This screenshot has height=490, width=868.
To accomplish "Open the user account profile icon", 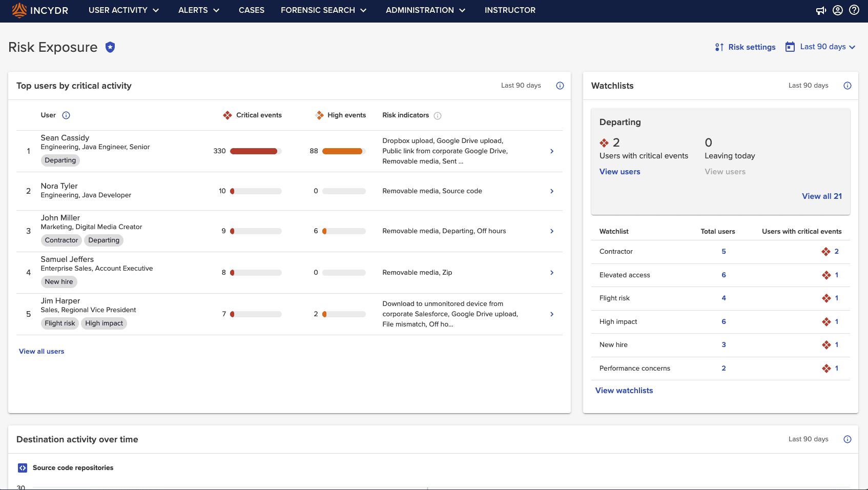I will (838, 10).
